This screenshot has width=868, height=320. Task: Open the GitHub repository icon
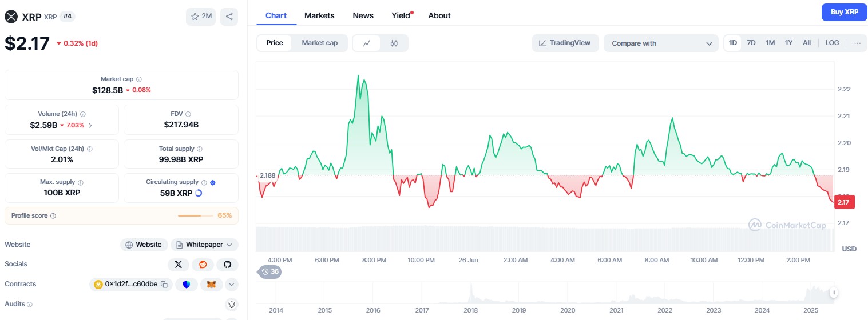pyautogui.click(x=227, y=265)
